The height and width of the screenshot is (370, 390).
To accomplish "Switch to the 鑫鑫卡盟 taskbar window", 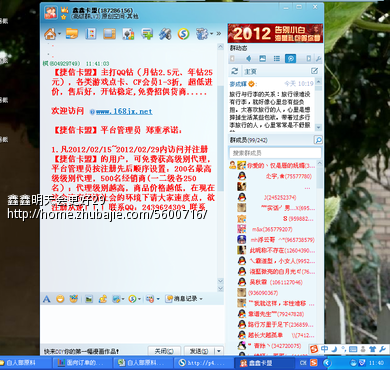I will 264,363.
